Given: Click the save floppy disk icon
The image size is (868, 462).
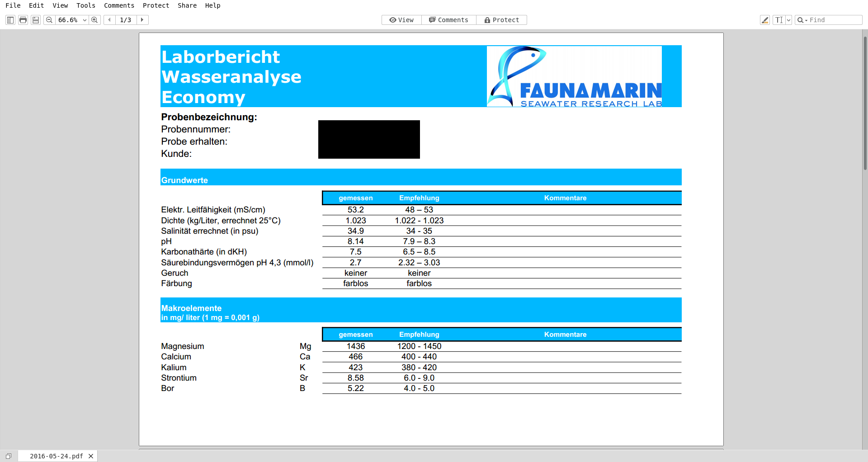Looking at the screenshot, I should click(36, 20).
